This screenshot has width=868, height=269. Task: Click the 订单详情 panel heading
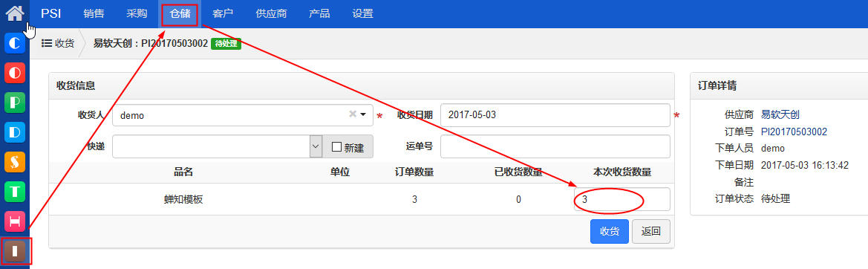point(717,85)
